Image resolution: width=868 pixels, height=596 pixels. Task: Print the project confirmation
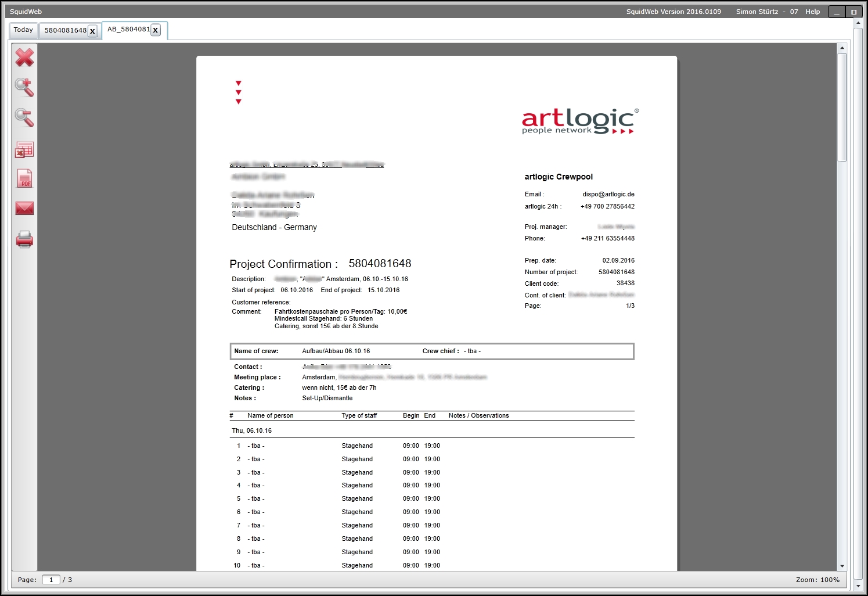(x=24, y=239)
